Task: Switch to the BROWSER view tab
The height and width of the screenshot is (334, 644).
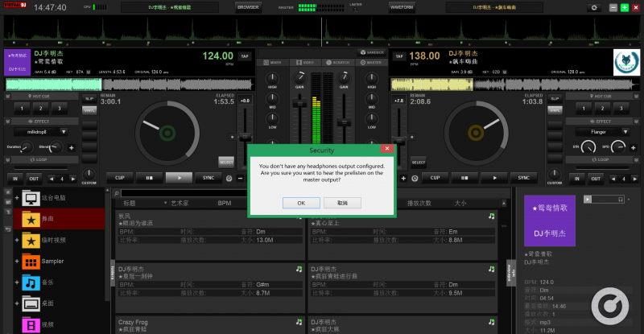Action: [249, 7]
